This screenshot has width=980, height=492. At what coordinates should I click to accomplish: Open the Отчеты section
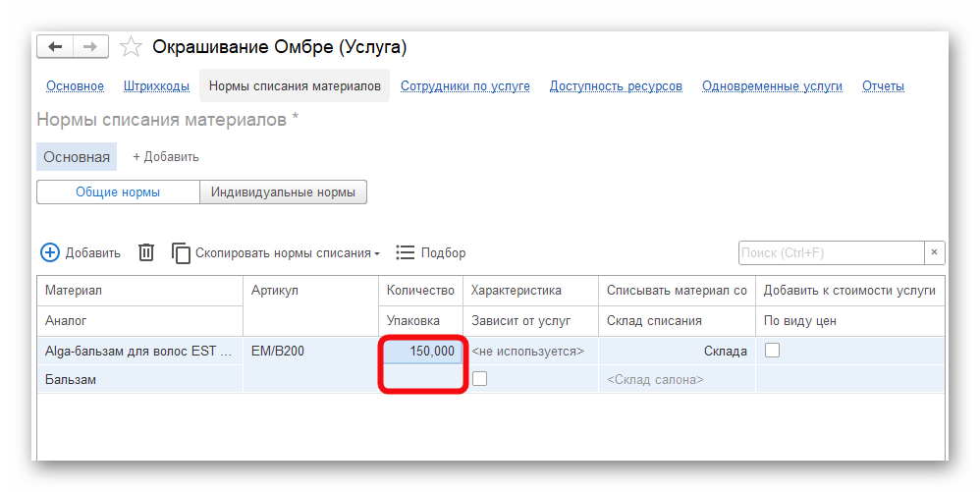[883, 86]
